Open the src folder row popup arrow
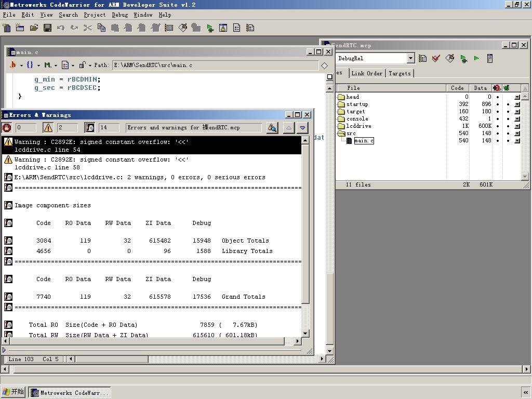532x399 pixels. tap(517, 134)
